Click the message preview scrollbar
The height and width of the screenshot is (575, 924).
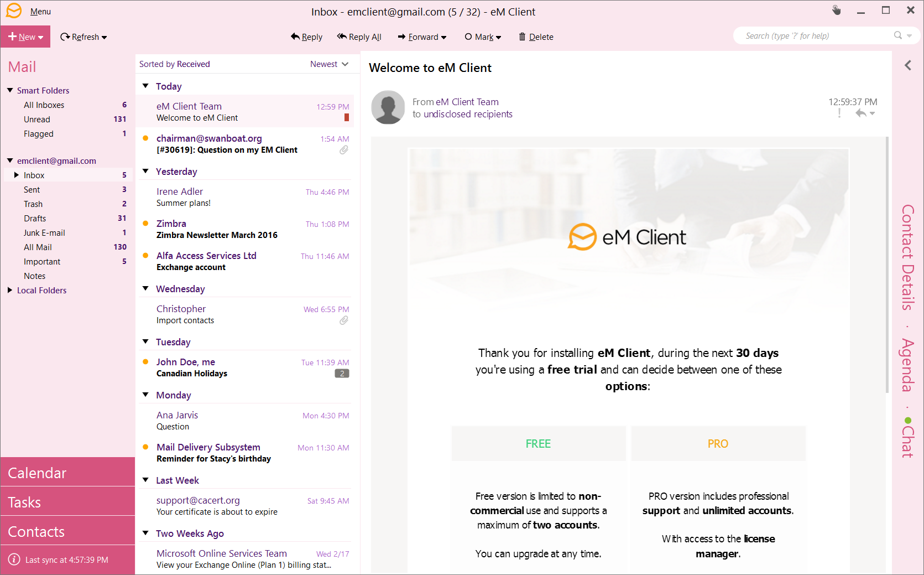pyautogui.click(x=887, y=266)
